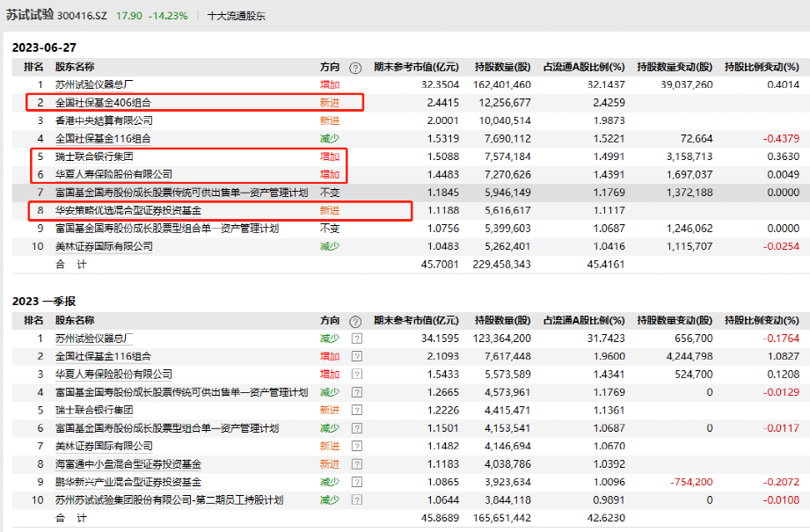Click 期末参考市值(亿元) header in 2023-06-27 table
Image resolution: width=810 pixels, height=532 pixels.
click(x=416, y=67)
